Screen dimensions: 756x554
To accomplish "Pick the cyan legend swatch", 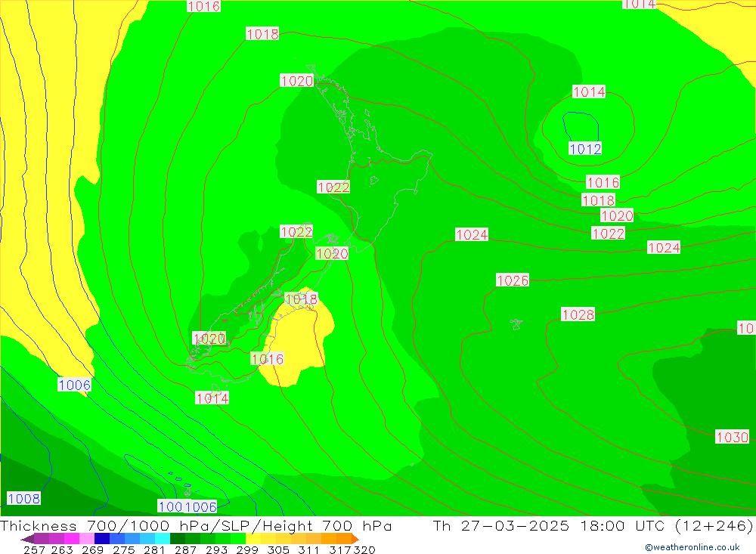I will pos(163,539).
